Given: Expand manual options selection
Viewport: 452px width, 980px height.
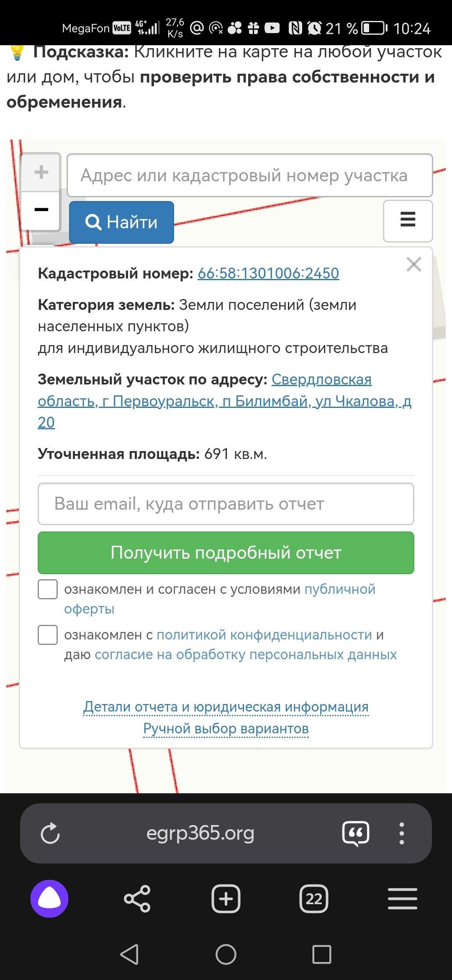Looking at the screenshot, I should pos(226,729).
